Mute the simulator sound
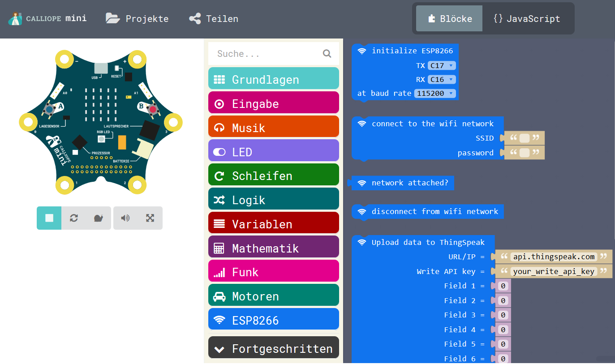 (125, 218)
